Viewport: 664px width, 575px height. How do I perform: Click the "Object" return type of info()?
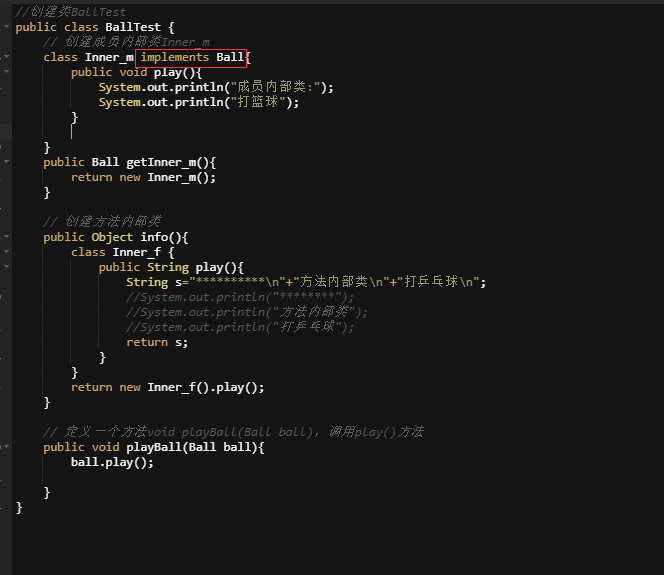[x=112, y=237]
